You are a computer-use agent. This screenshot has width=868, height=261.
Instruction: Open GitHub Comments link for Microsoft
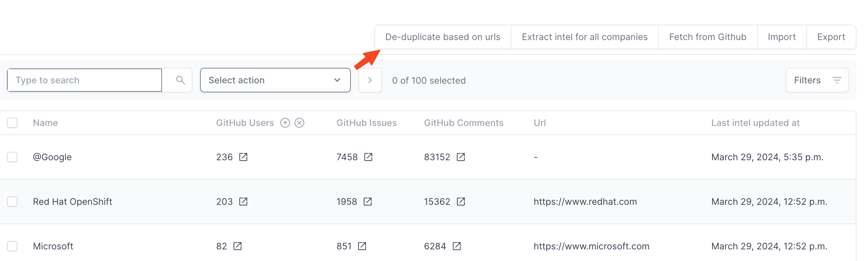coord(457,246)
